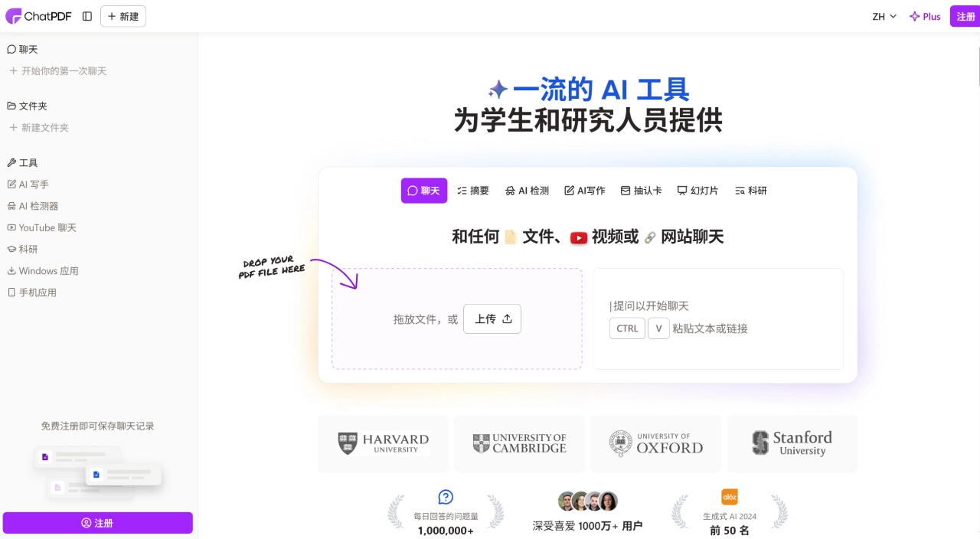Click the V key hint
Image resolution: width=980 pixels, height=539 pixels.
click(x=658, y=328)
